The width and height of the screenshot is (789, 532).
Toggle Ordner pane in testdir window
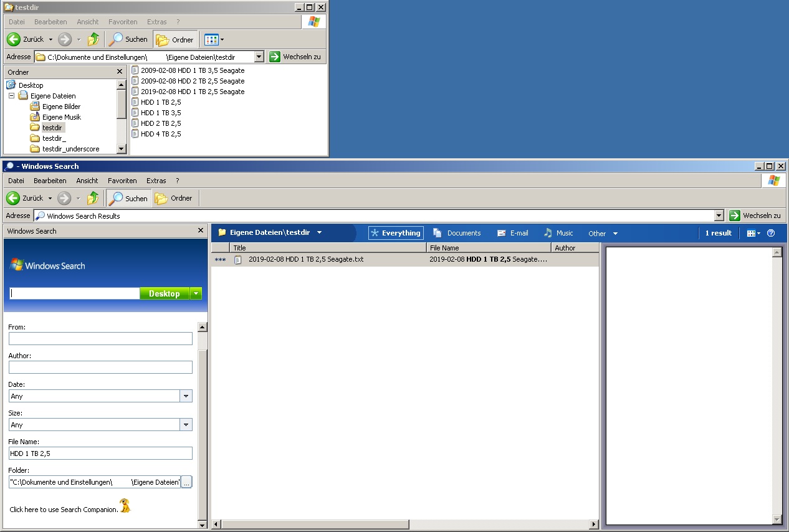tap(175, 39)
